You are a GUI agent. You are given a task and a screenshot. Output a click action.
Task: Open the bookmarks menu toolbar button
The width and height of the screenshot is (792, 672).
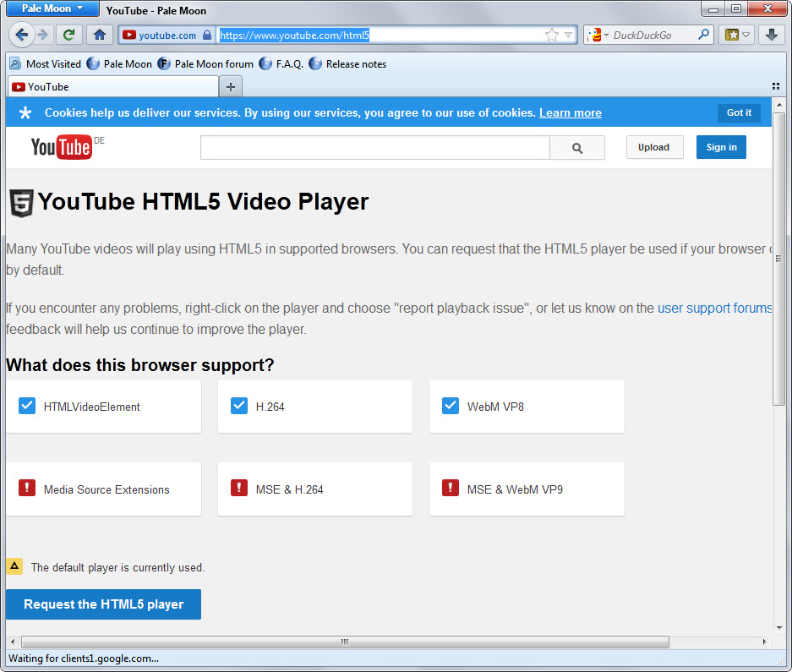click(737, 35)
